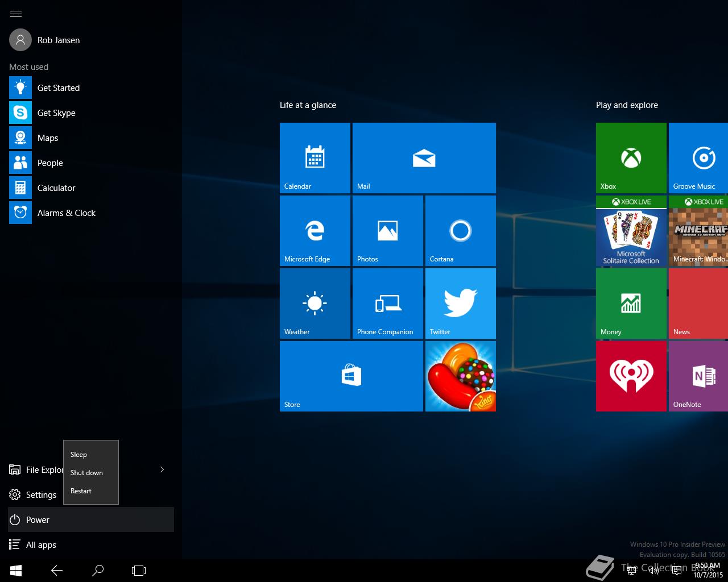The width and height of the screenshot is (728, 582).
Task: Open the Money tile
Action: click(x=631, y=304)
